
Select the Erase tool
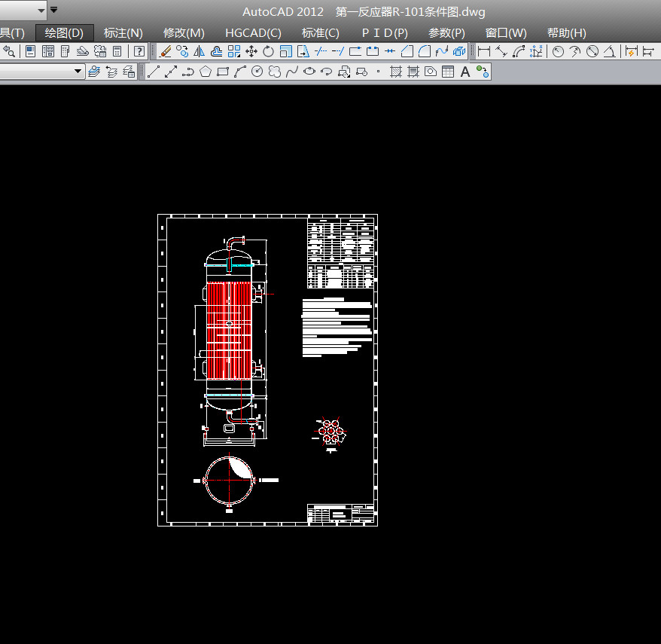tap(166, 51)
